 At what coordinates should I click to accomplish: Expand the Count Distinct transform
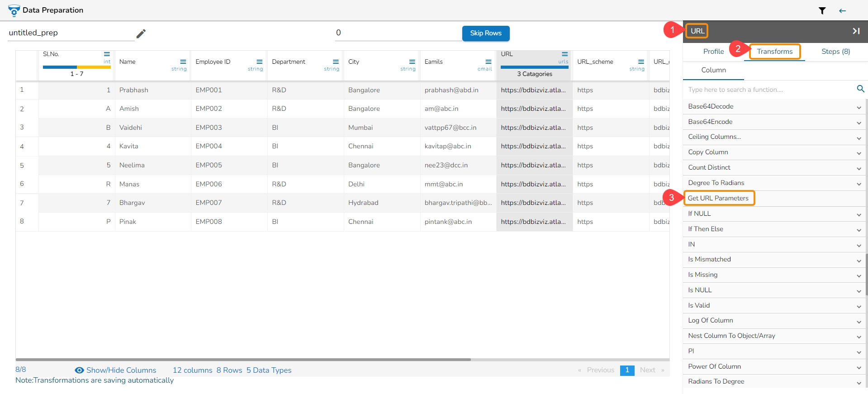858,168
